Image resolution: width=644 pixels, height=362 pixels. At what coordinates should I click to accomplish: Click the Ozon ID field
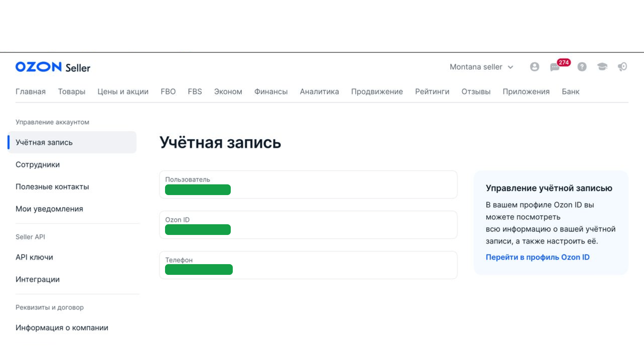coord(308,225)
